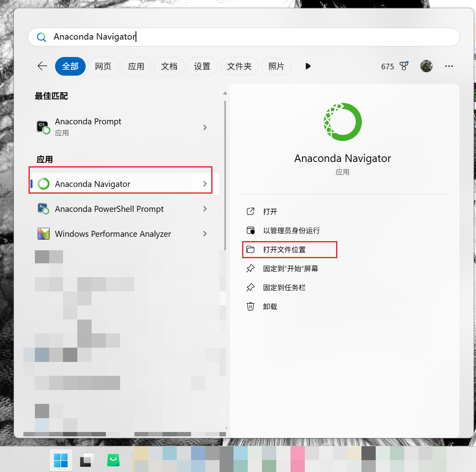Open the Windows Start button
This screenshot has height=472, width=476.
61,460
